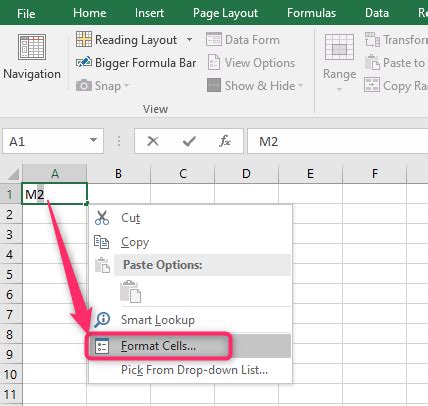Select column D header
Screen dimensions: 428x406
(246, 174)
